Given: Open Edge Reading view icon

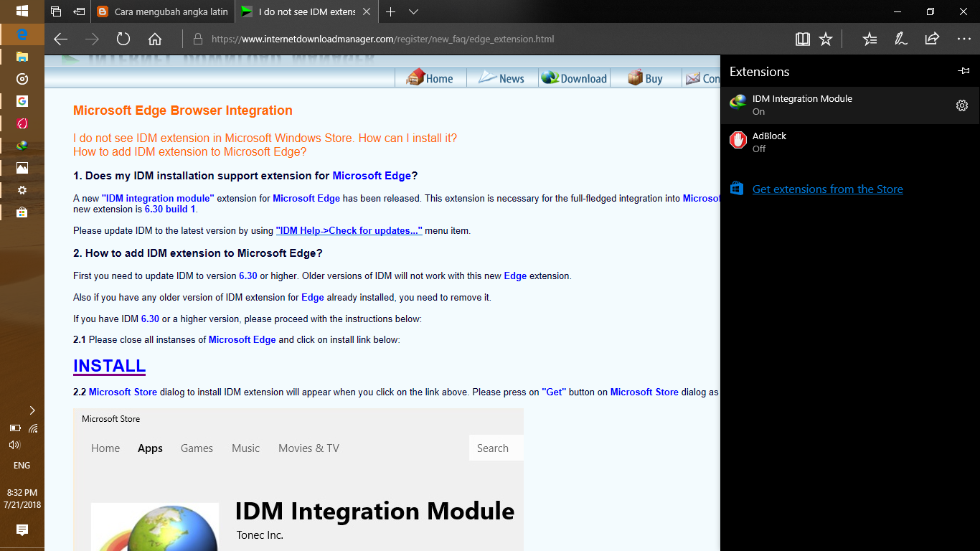Looking at the screenshot, I should (803, 39).
